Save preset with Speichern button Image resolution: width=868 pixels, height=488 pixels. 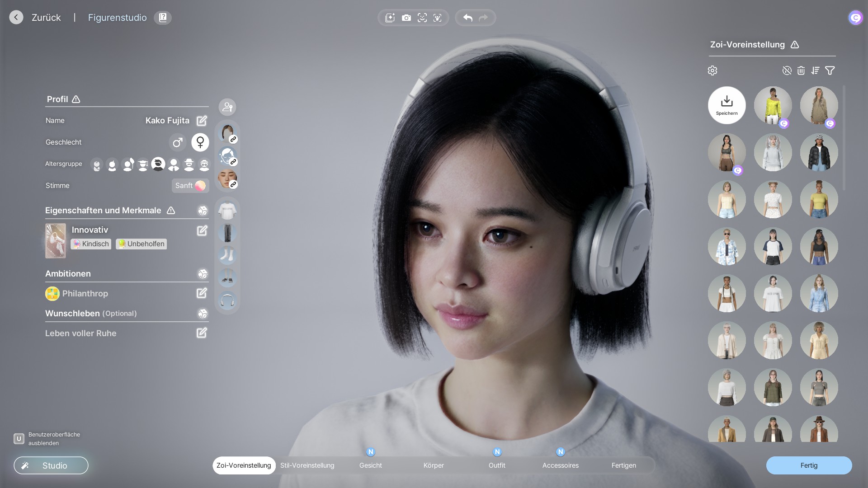point(727,105)
